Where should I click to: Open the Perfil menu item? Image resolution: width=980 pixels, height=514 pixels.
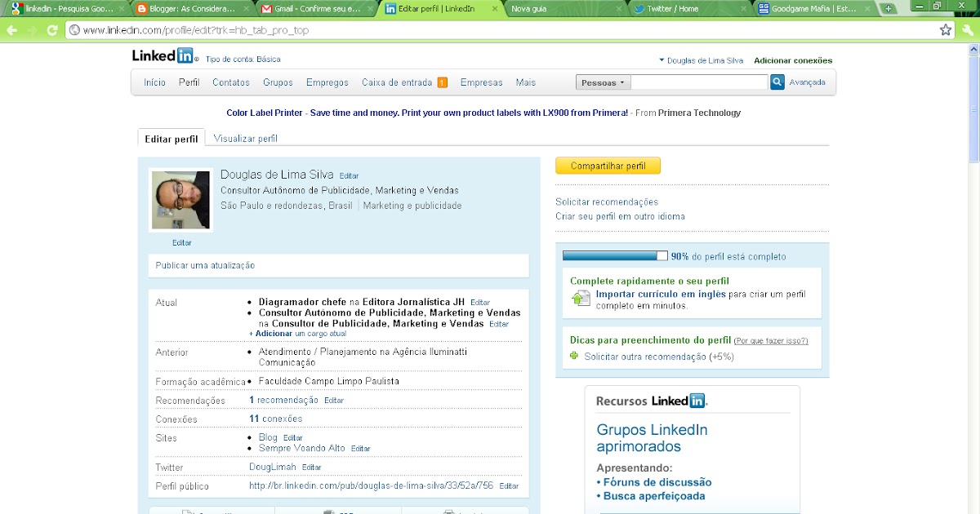coord(189,82)
